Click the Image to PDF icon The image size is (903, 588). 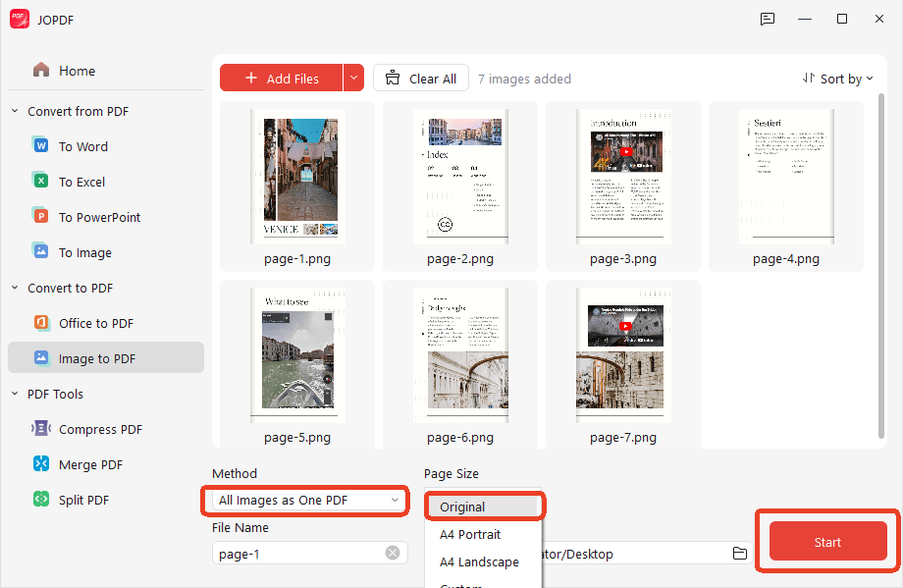point(41,357)
